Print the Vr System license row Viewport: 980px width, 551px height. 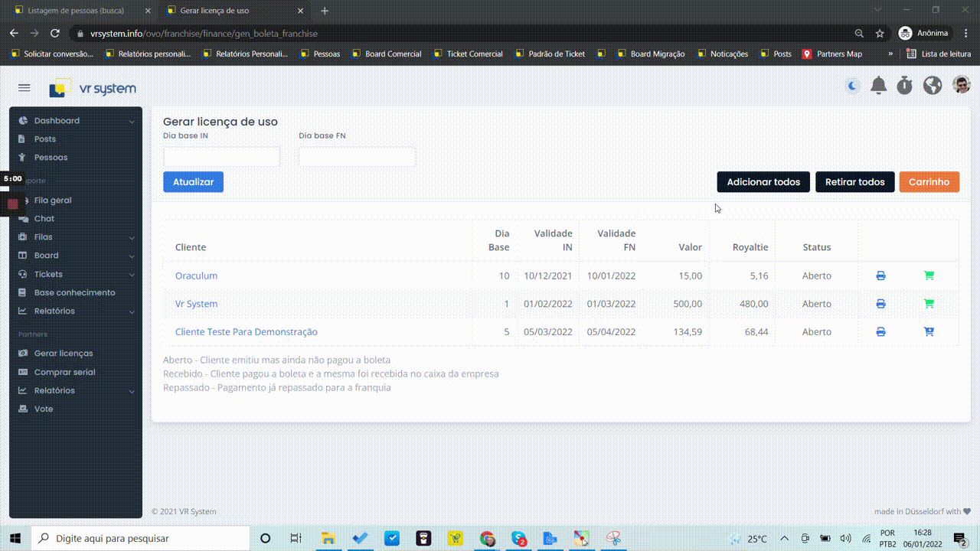[x=880, y=304]
